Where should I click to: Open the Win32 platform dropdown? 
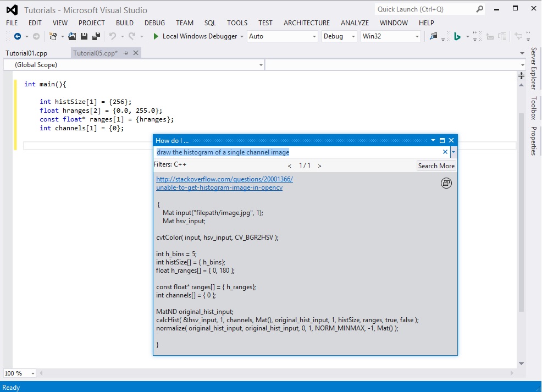390,36
